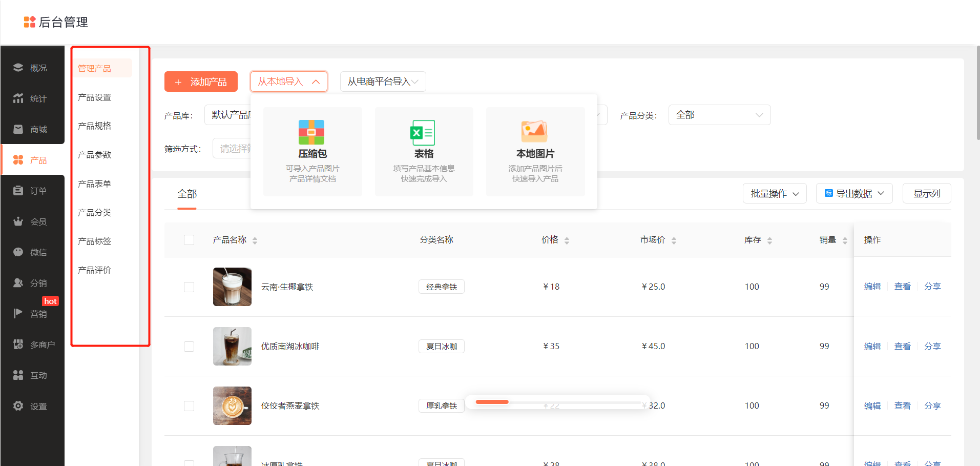The height and width of the screenshot is (466, 980).
Task: Click the plus icon in 添加产品
Action: click(178, 82)
